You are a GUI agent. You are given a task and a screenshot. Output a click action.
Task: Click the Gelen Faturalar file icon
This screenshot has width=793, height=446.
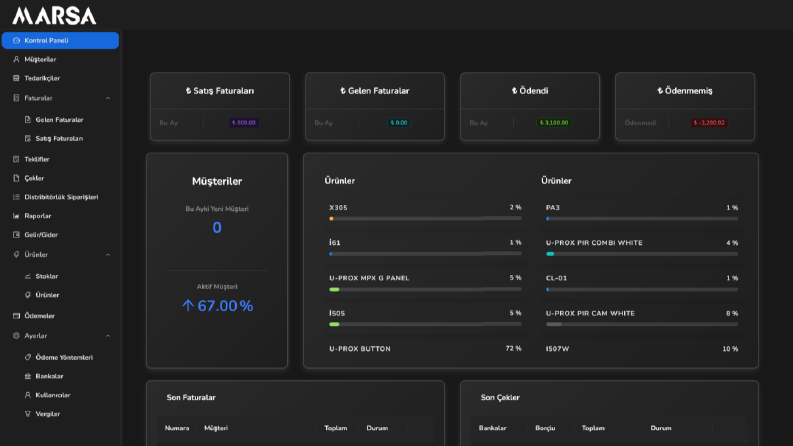click(x=28, y=120)
